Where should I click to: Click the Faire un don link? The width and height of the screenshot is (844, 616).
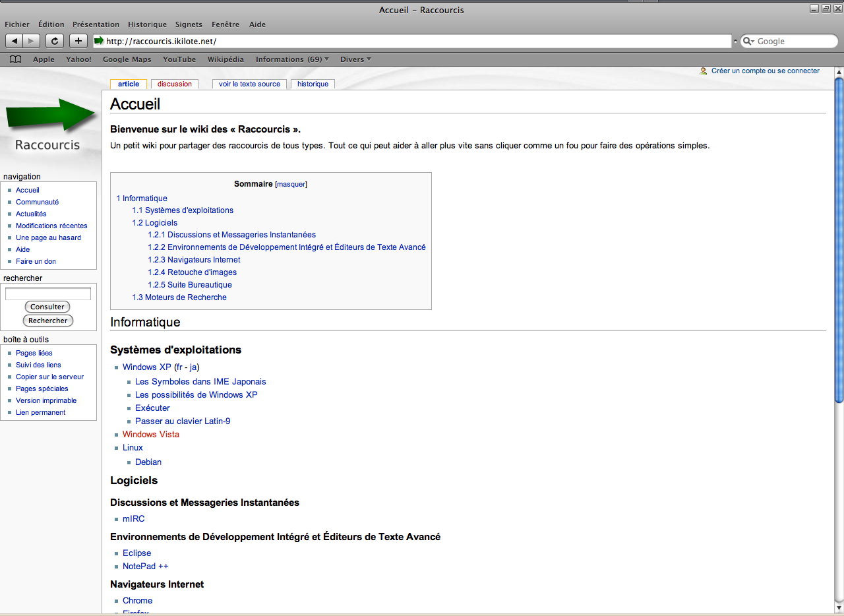click(36, 261)
